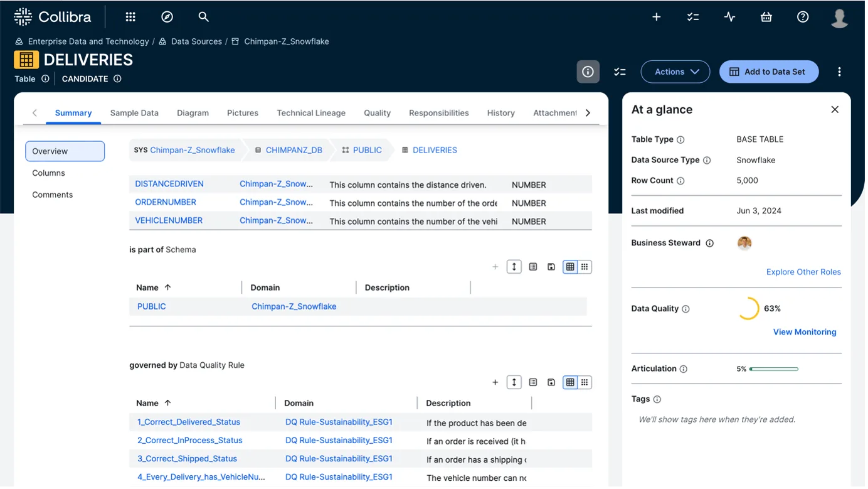868x489 pixels.
Task: Select Columns in the left sidebar
Action: click(x=48, y=173)
